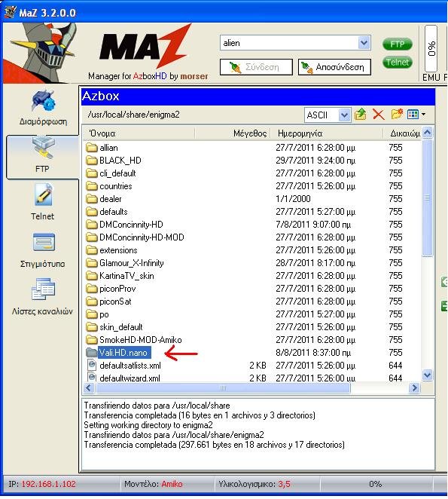
Task: Expand the alien profile dropdown
Action: 364,43
